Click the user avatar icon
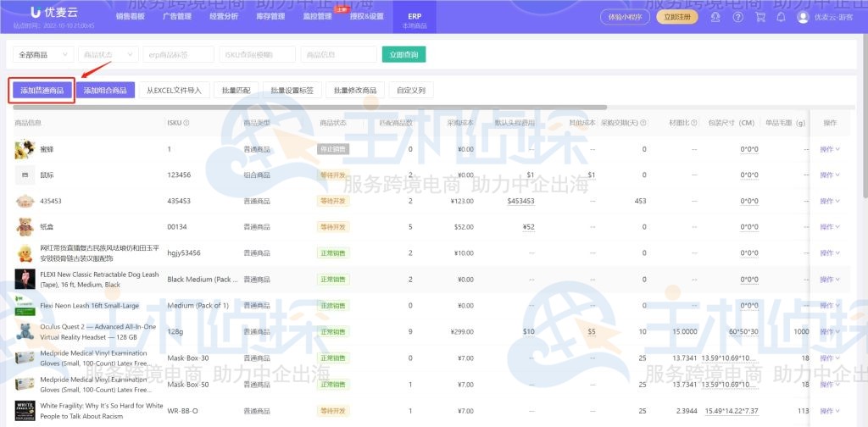This screenshot has height=427, width=868. click(803, 17)
